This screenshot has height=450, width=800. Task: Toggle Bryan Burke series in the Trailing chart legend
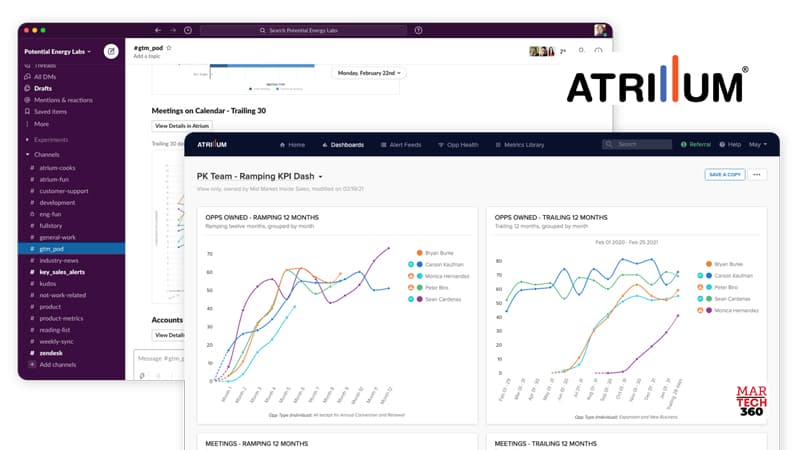pos(724,264)
